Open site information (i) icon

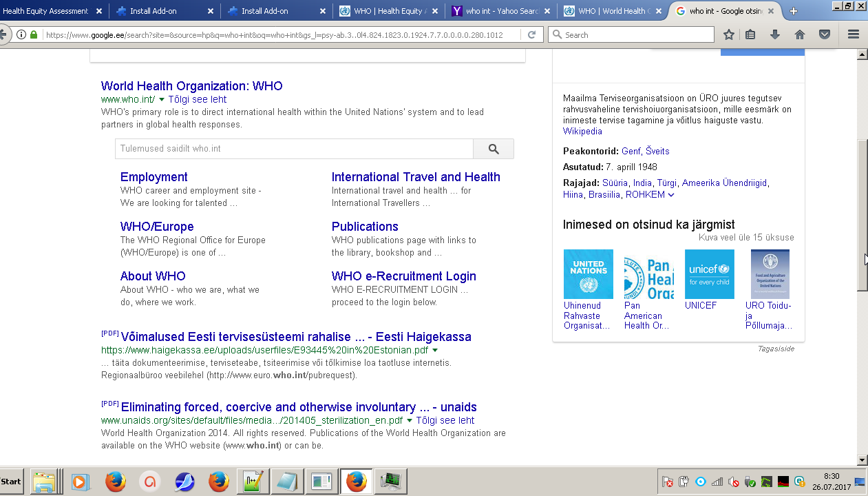tap(21, 34)
